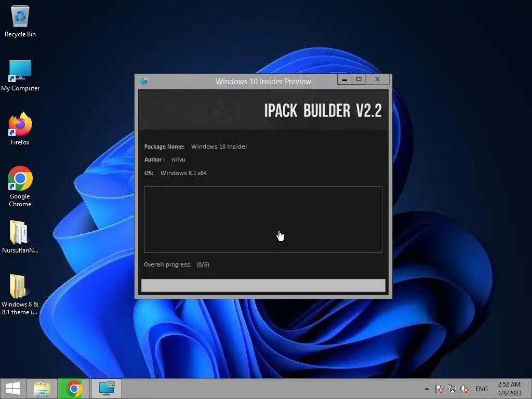Screen dimensions: 532x399
Task: Select the Google Chrome desktop shortcut
Action: click(x=20, y=187)
